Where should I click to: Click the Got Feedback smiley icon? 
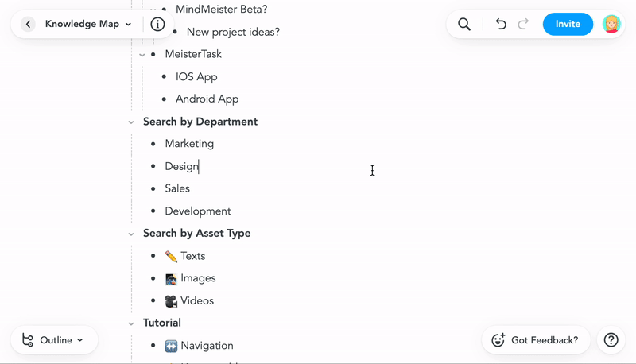click(x=498, y=340)
